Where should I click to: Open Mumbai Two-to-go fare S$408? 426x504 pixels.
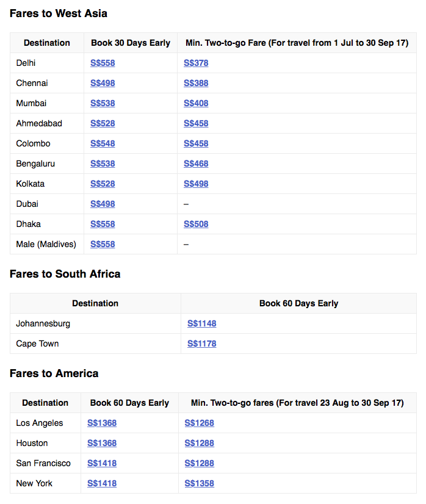(196, 103)
